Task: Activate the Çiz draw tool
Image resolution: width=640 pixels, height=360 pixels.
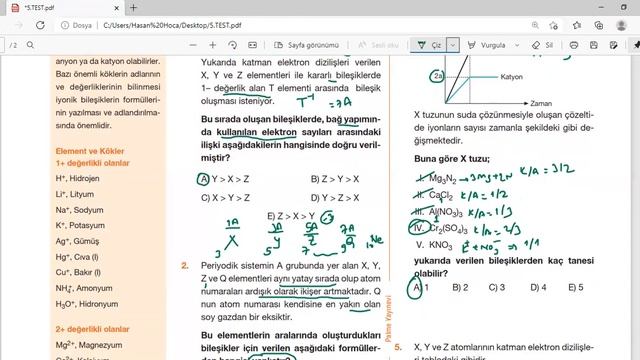Action: (429, 45)
